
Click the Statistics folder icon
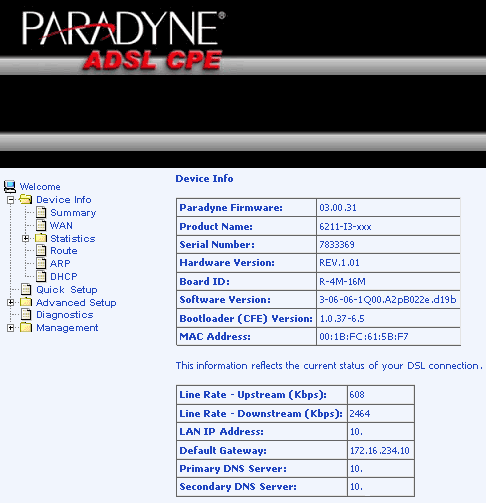41,238
